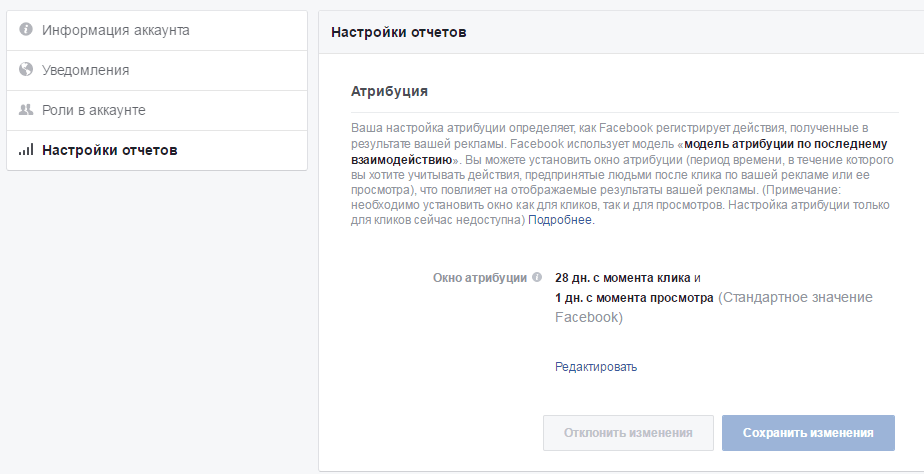924x474 pixels.
Task: Click the bar chart icon beside Настройки отчетов
Action: pos(27,150)
